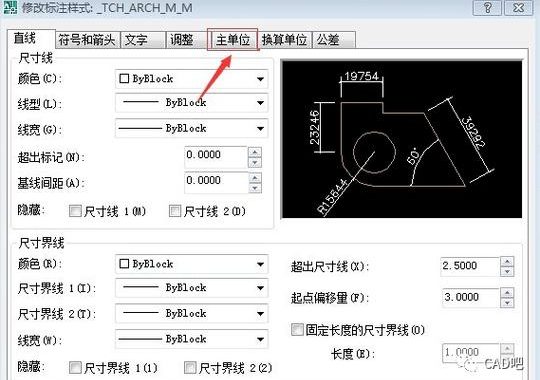Click the 起点偏移量(F) value field
540x380 pixels.
tap(470, 298)
